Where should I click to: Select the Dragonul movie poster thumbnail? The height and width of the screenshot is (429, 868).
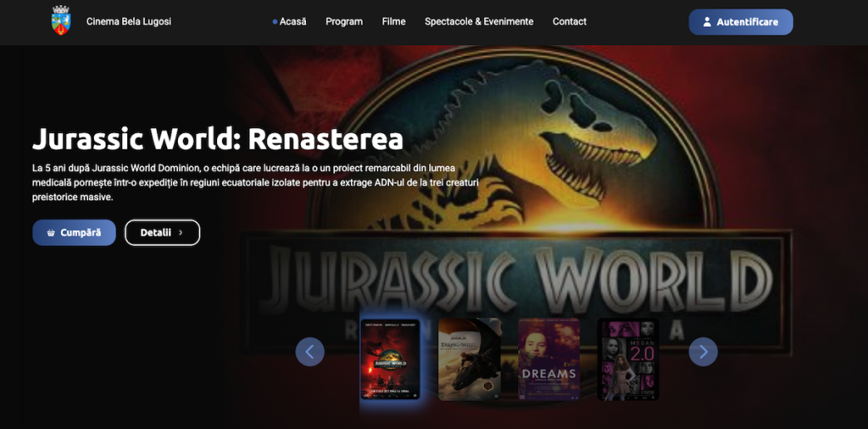coord(470,359)
